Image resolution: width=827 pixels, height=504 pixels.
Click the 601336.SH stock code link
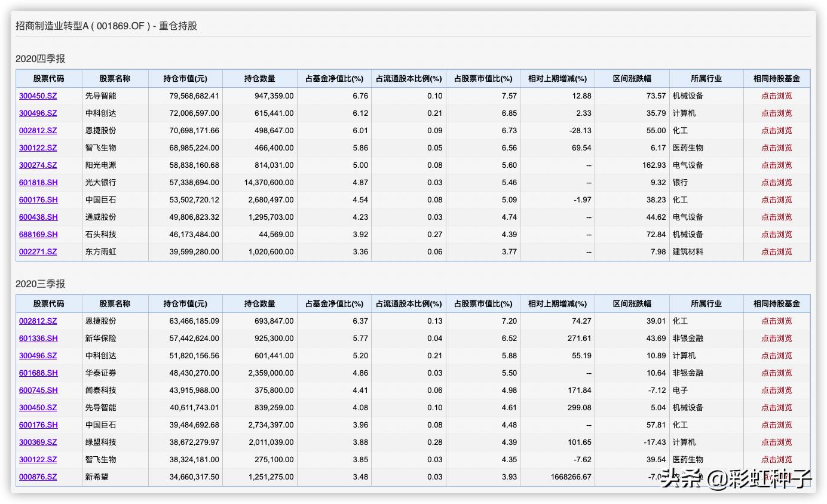38,338
